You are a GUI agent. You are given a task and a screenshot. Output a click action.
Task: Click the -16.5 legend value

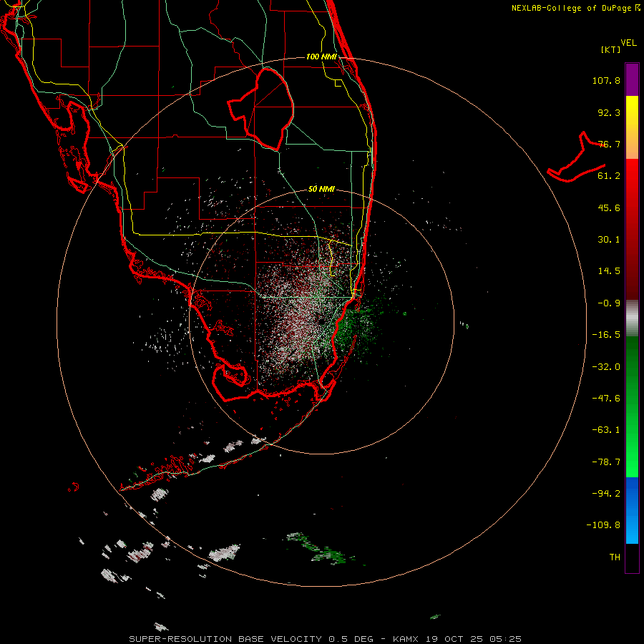[606, 335]
